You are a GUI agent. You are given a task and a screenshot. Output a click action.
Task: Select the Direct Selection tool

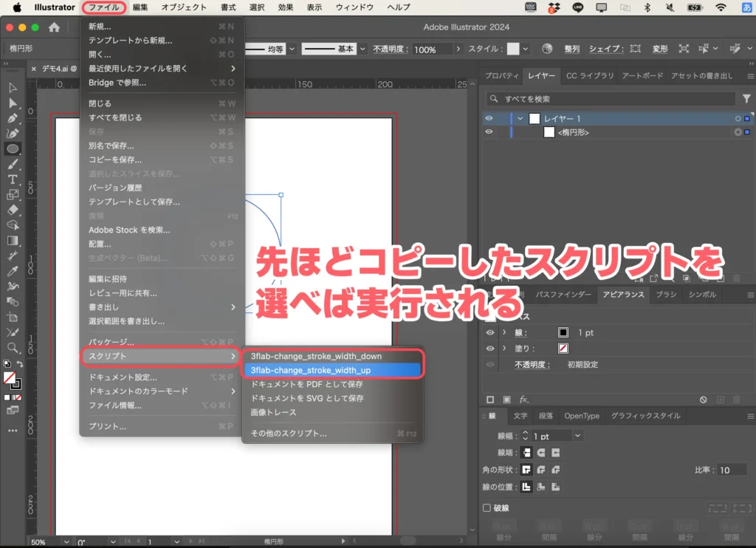[13, 103]
